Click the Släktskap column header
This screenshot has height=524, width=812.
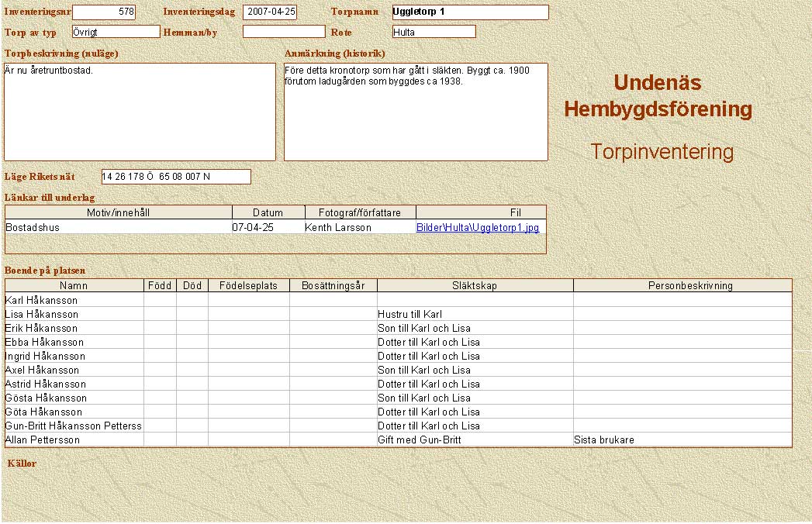pos(475,286)
